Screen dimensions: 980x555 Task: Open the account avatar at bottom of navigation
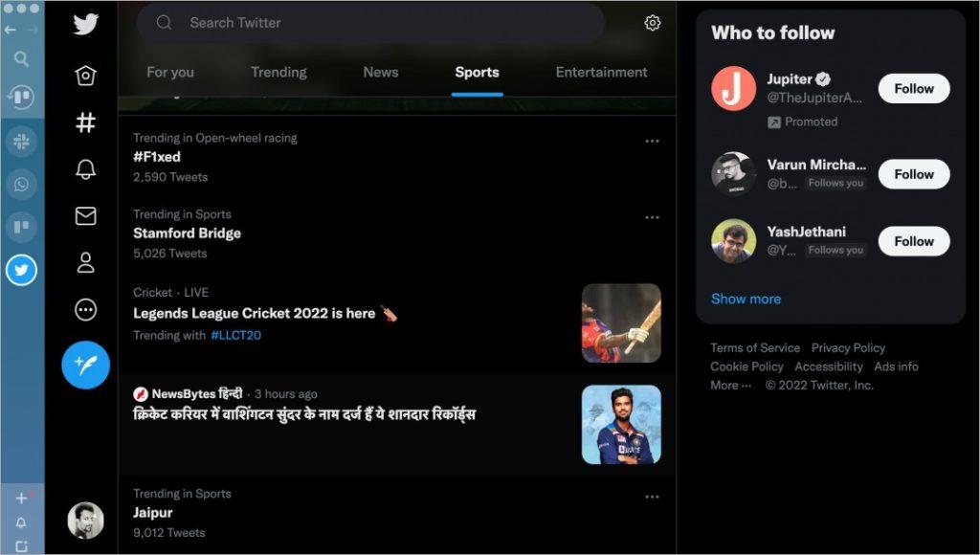85,520
